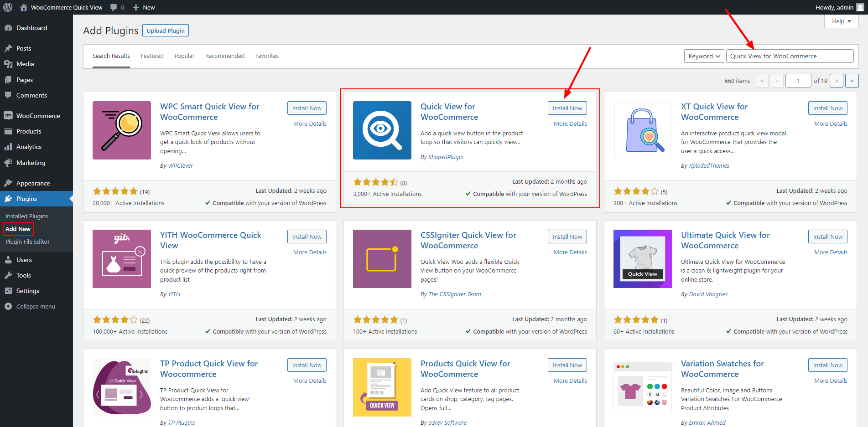The width and height of the screenshot is (868, 427).
Task: Switch to the Popular tab
Action: click(184, 56)
